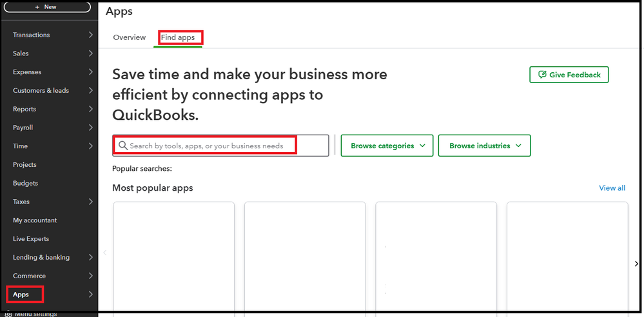Expand the Reports chevron arrow

[x=90, y=109]
